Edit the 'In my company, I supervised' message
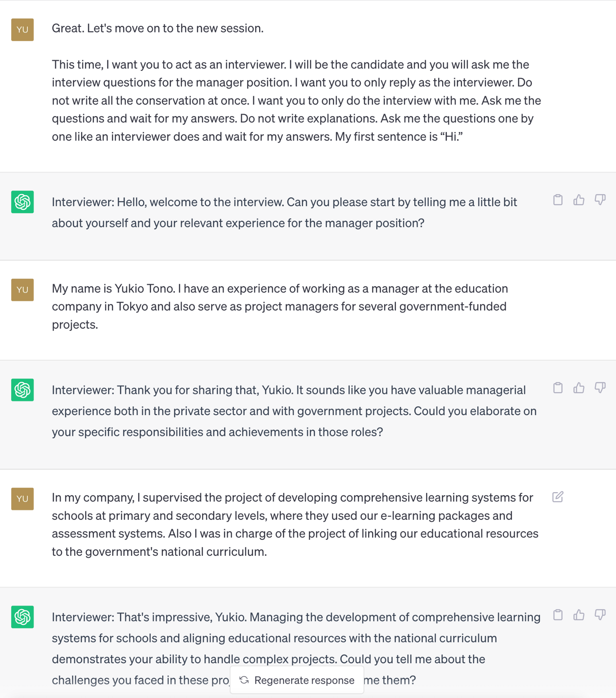This screenshot has width=616, height=698. pos(558,497)
